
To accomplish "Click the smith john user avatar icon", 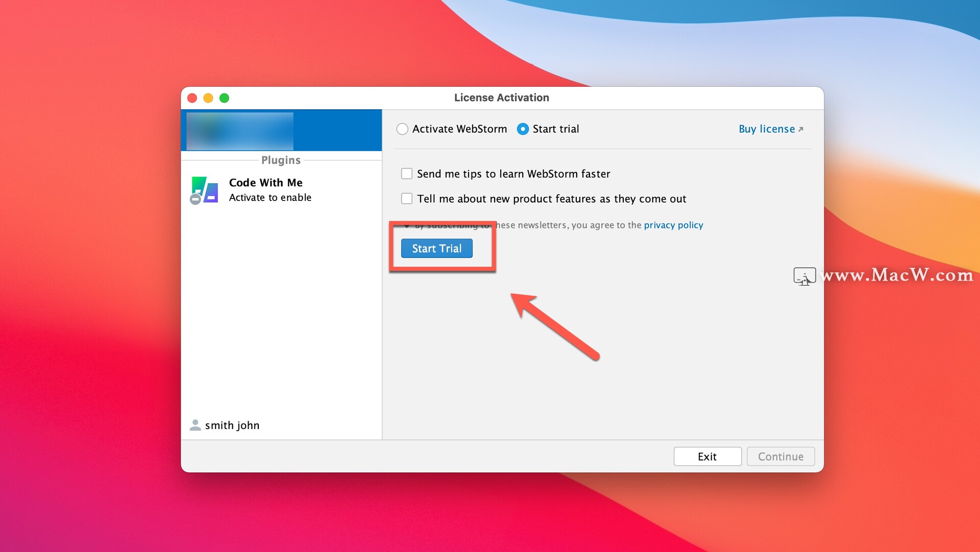I will pyautogui.click(x=195, y=425).
